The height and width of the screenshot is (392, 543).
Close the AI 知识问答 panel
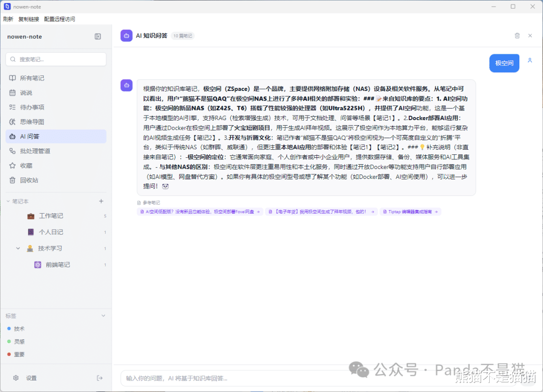point(530,35)
